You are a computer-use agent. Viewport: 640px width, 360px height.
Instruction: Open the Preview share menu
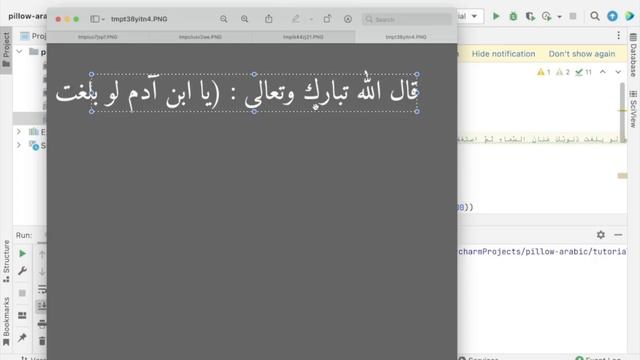click(x=269, y=19)
